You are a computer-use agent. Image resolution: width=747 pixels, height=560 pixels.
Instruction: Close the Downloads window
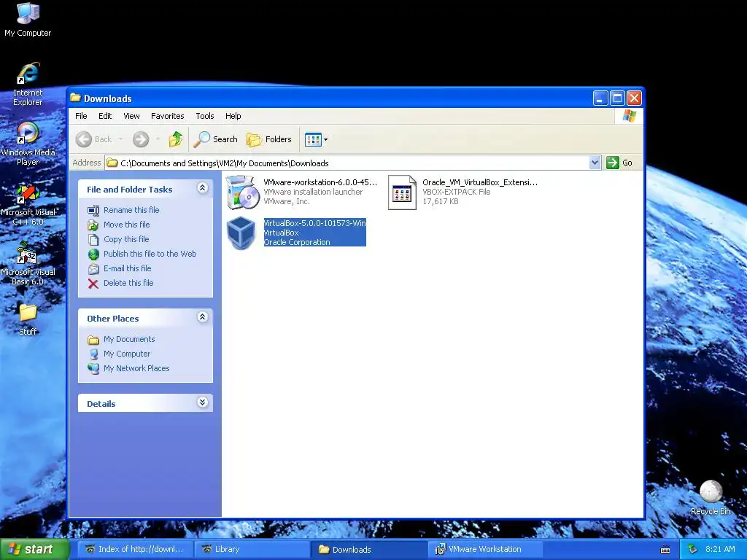click(634, 98)
